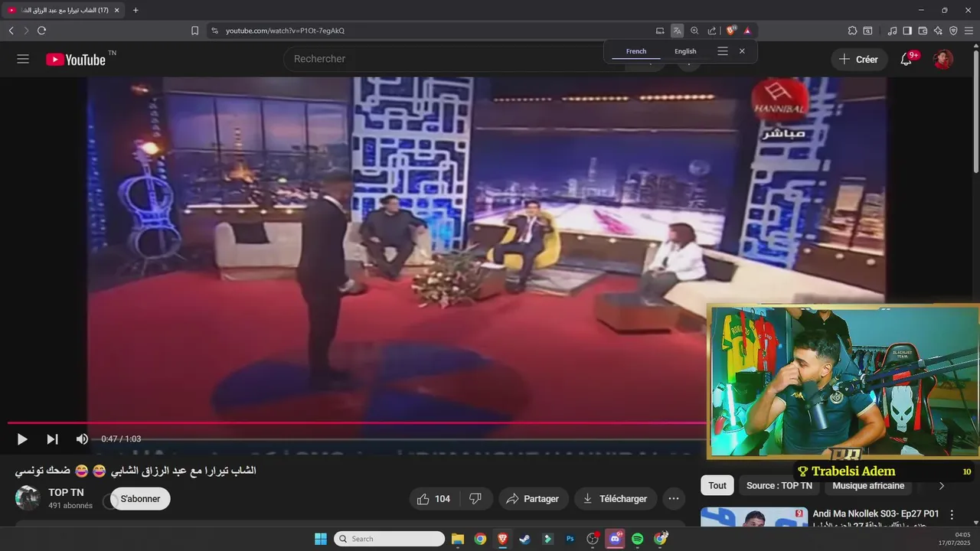Screen dimensions: 980x551
Task: Seek on the red video progress bar
Action: [x=357, y=422]
